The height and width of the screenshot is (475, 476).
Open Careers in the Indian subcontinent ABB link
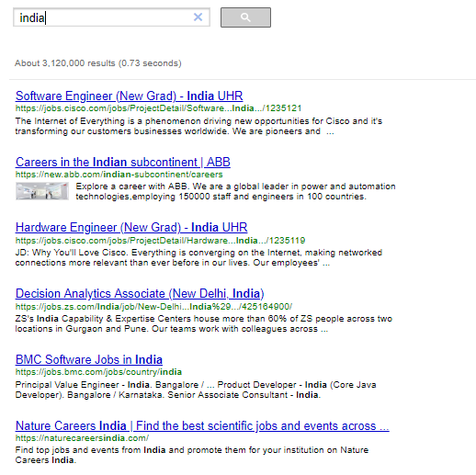coord(123,162)
